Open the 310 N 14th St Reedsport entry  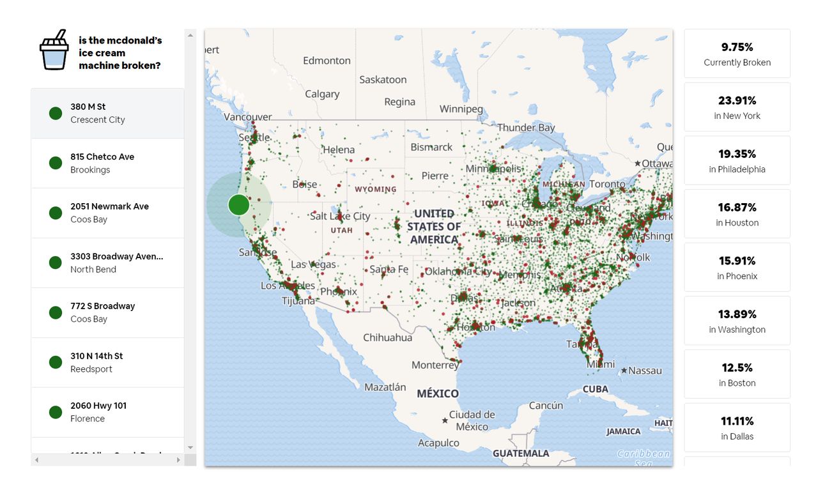tap(107, 362)
